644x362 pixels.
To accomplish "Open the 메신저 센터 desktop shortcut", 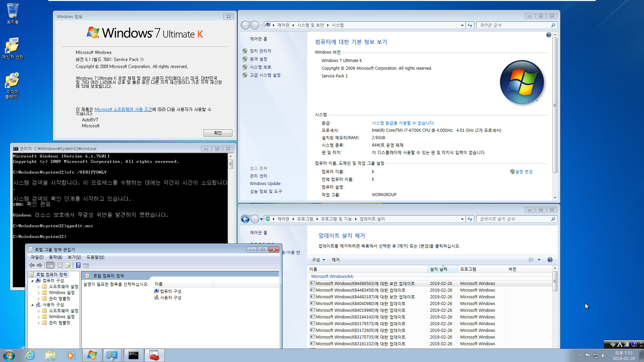I will [12, 48].
